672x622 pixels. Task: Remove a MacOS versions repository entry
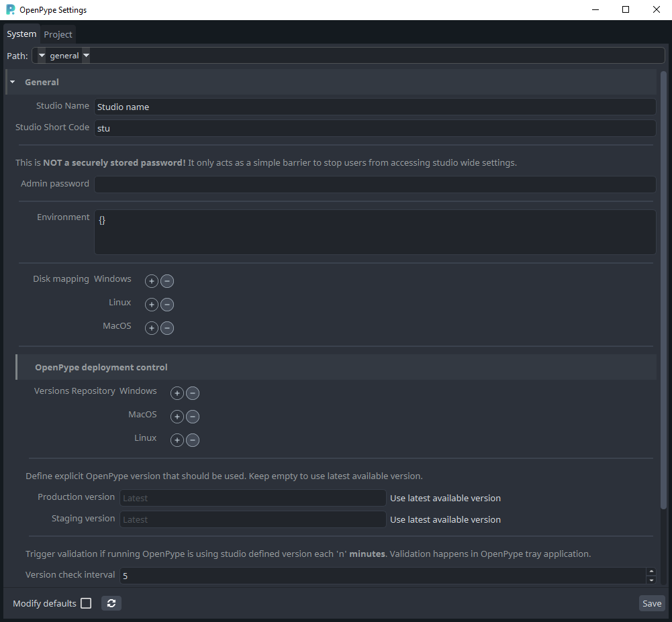(193, 416)
